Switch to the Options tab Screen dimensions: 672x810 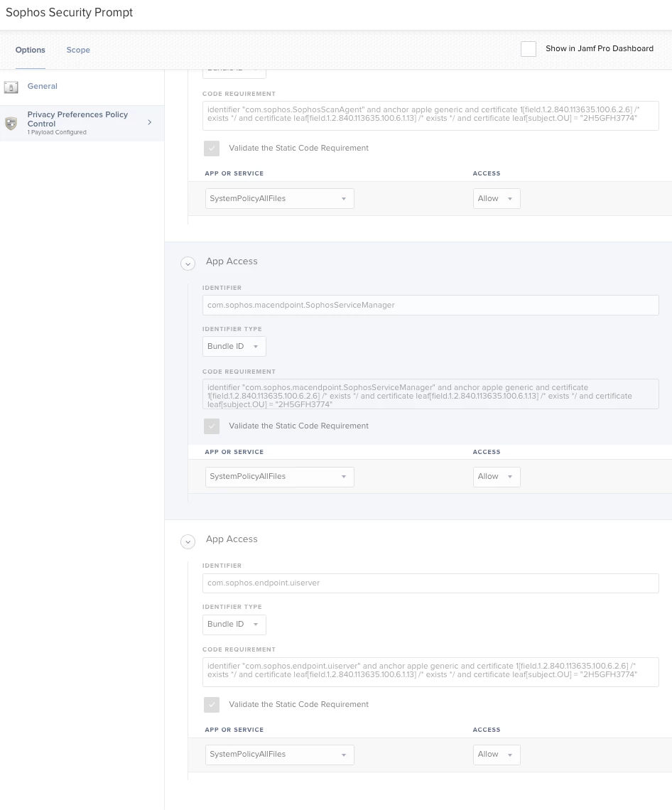click(x=30, y=50)
